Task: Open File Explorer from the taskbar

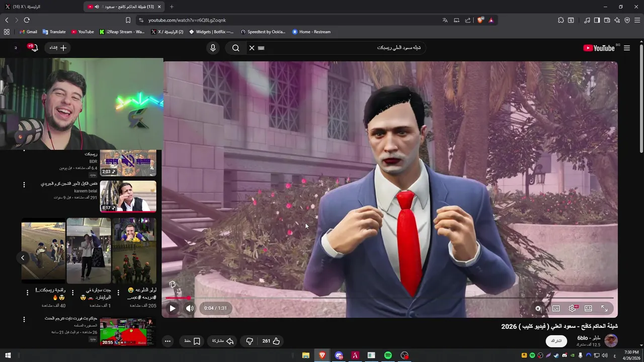Action: click(x=305, y=355)
